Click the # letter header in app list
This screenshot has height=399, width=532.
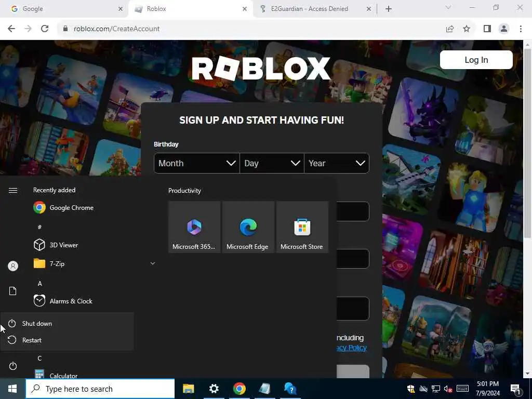point(39,227)
